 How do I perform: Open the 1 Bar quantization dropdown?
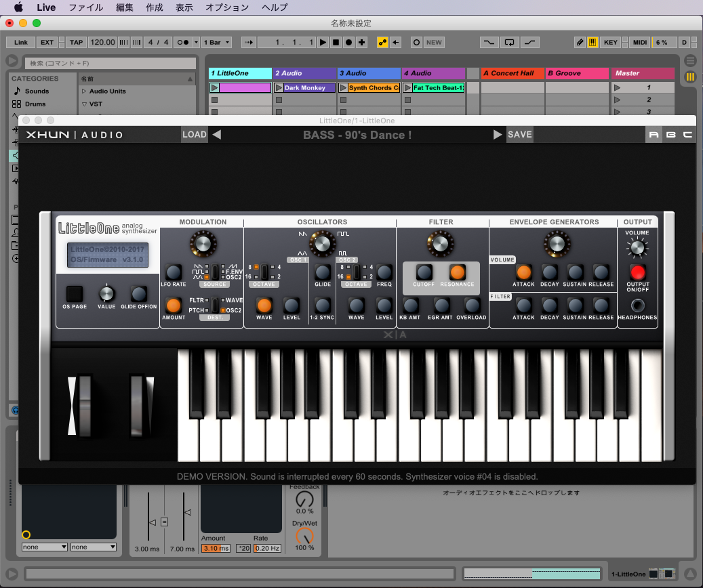click(x=216, y=42)
